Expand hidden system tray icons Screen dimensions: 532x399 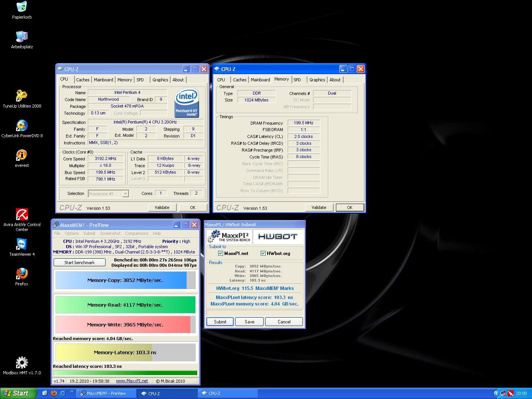click(x=496, y=393)
